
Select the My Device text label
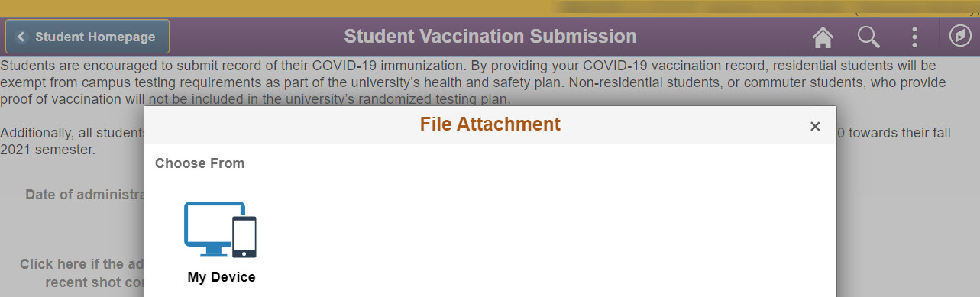[222, 277]
